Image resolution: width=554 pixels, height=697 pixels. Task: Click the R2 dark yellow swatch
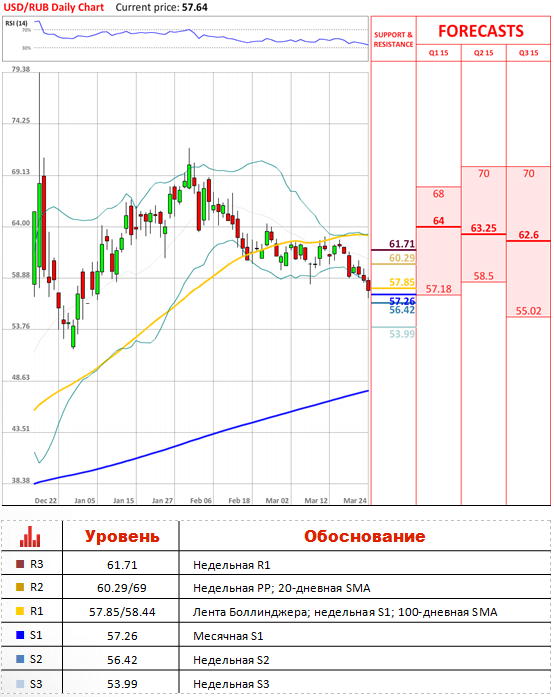click(x=20, y=587)
